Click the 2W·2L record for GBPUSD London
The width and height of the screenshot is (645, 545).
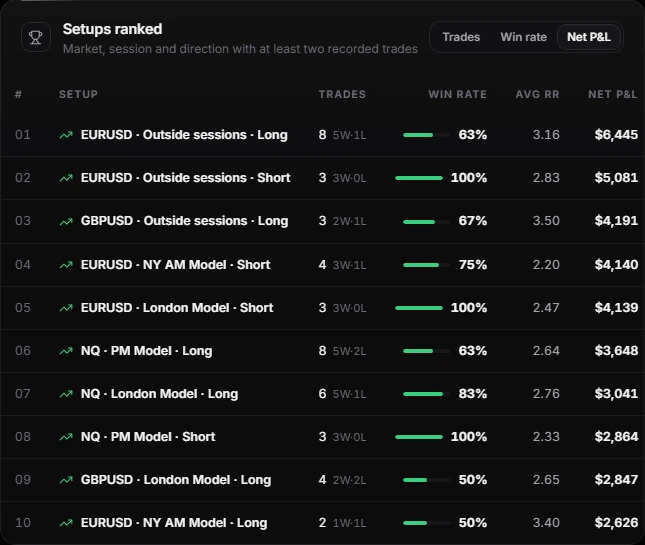tap(349, 480)
